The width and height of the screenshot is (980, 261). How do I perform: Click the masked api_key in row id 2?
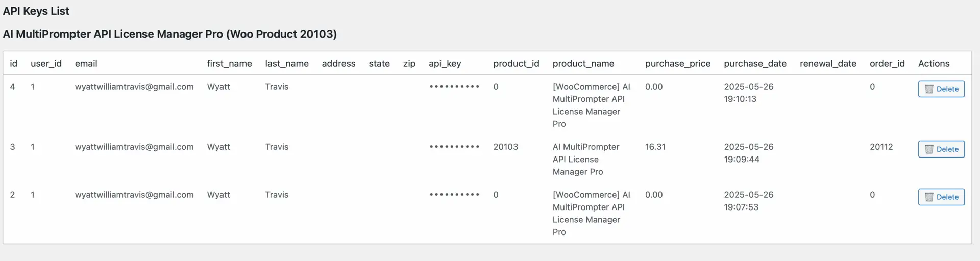454,195
